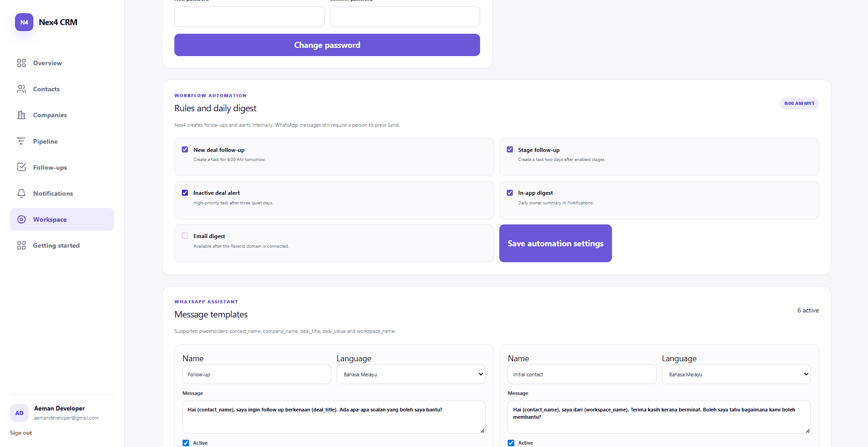
Task: Open Contacts via the people icon
Action: (x=21, y=89)
